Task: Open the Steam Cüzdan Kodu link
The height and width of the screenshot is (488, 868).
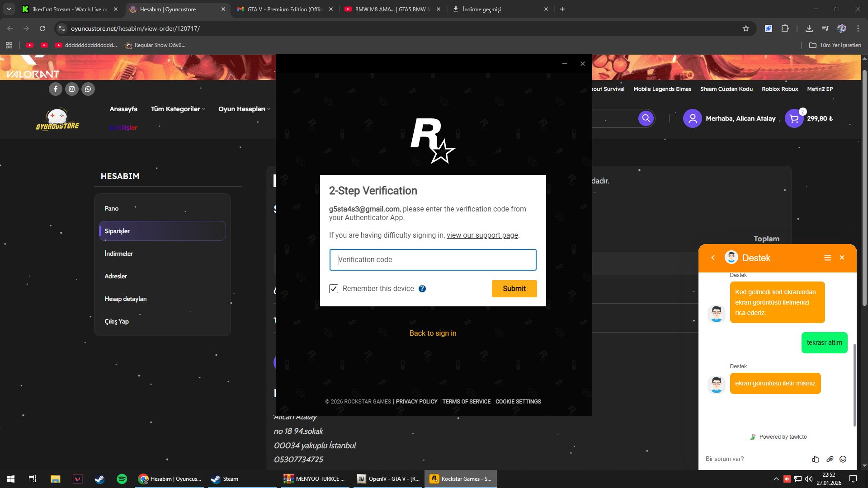Action: click(x=726, y=89)
